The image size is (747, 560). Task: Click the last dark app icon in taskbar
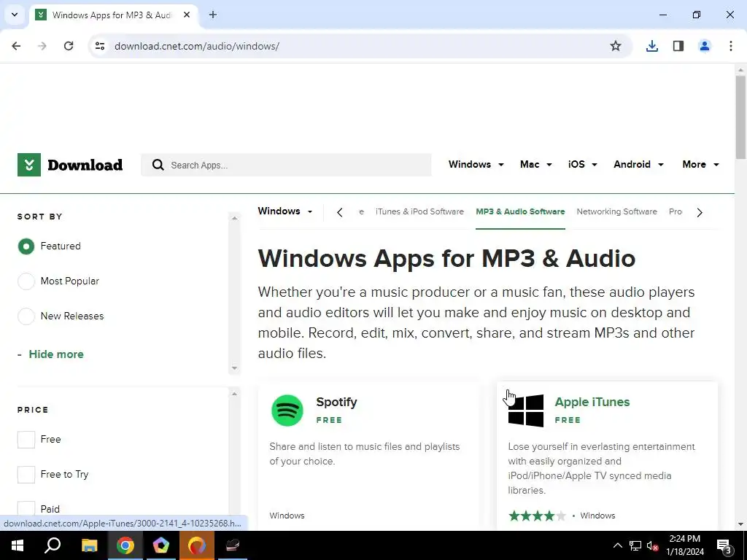[x=233, y=545]
